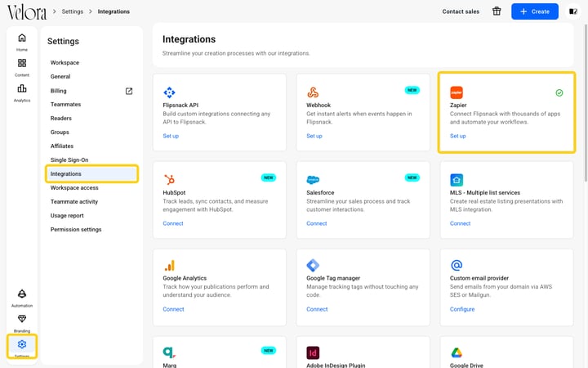This screenshot has width=588, height=368.
Task: Click Set up on the Zapier card
Action: [458, 136]
